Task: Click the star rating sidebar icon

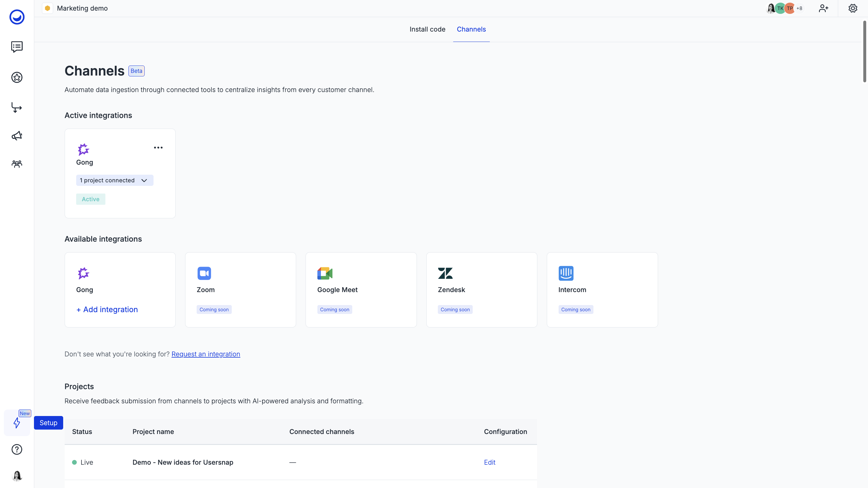Action: pos(17,78)
